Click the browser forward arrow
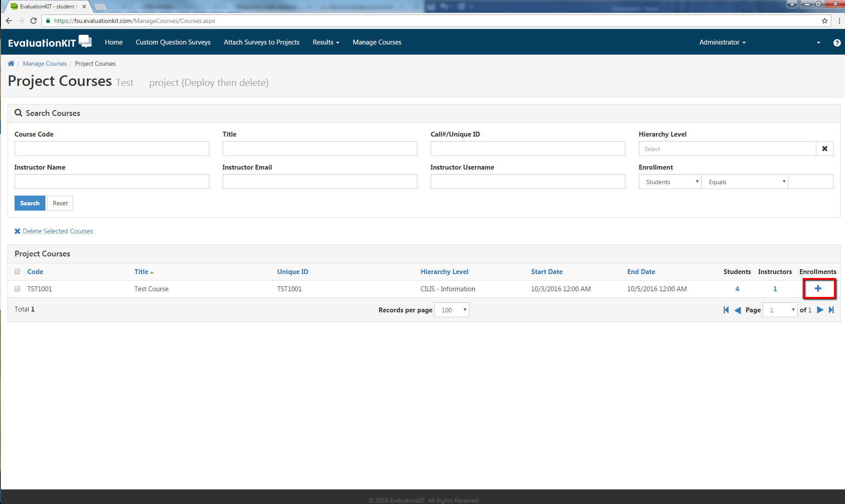Image resolution: width=845 pixels, height=504 pixels. pyautogui.click(x=21, y=21)
